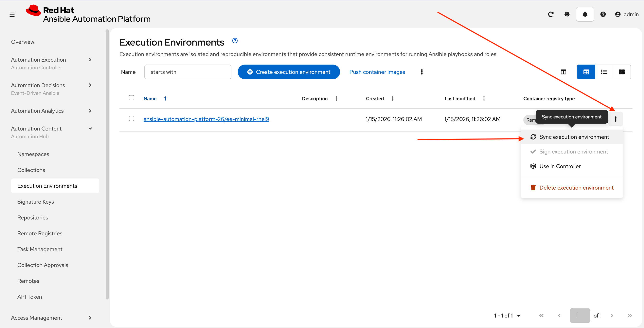644x328 pixels.
Task: Open the hamburger navigation menu
Action: pyautogui.click(x=12, y=14)
